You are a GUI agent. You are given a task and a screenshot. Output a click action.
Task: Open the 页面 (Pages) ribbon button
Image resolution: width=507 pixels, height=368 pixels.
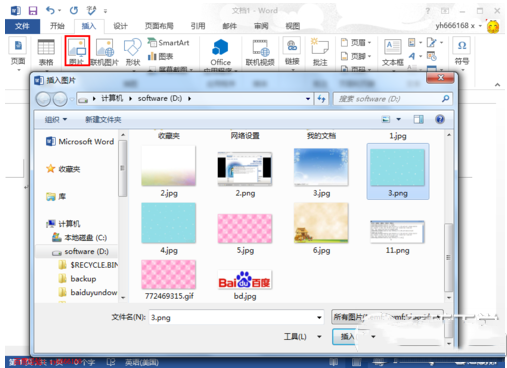(18, 52)
